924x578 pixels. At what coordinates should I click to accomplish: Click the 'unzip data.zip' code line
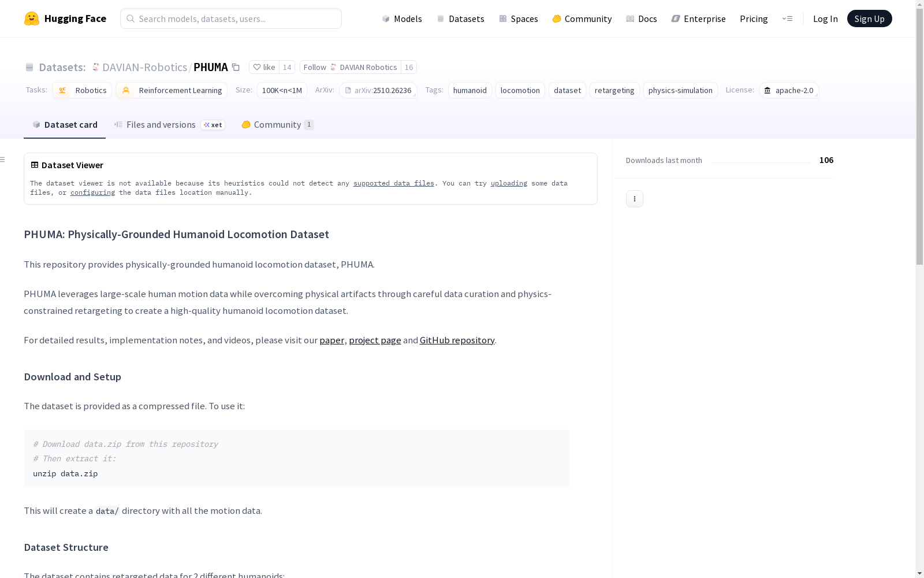click(65, 473)
